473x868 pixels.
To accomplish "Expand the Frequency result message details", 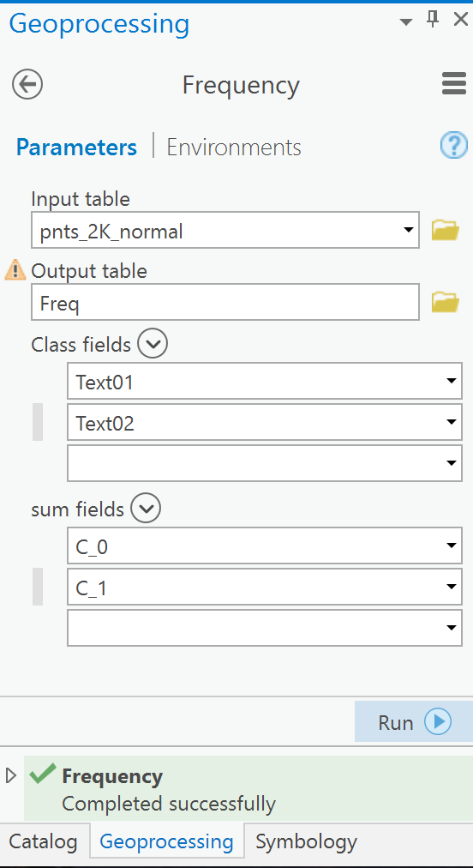I will [10, 775].
